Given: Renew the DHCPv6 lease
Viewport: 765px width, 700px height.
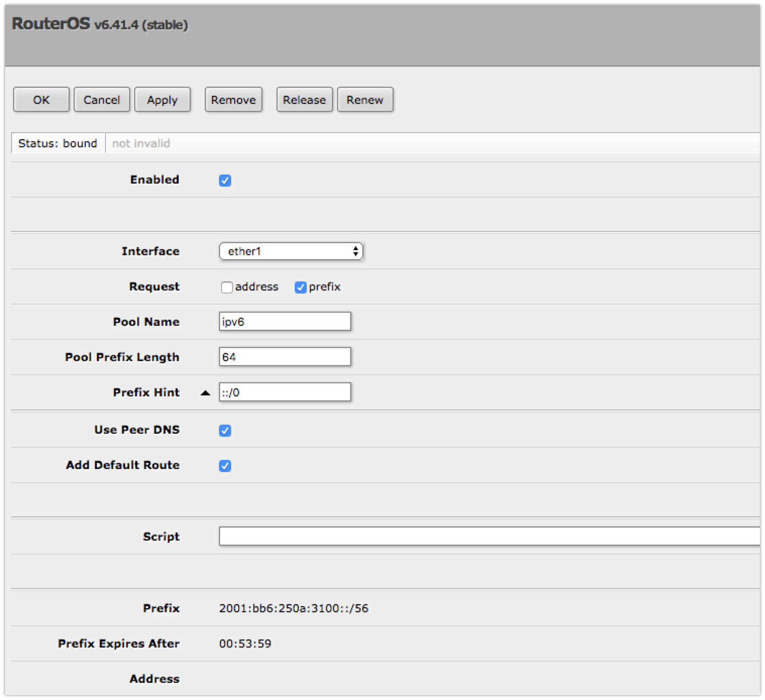Looking at the screenshot, I should [x=365, y=99].
